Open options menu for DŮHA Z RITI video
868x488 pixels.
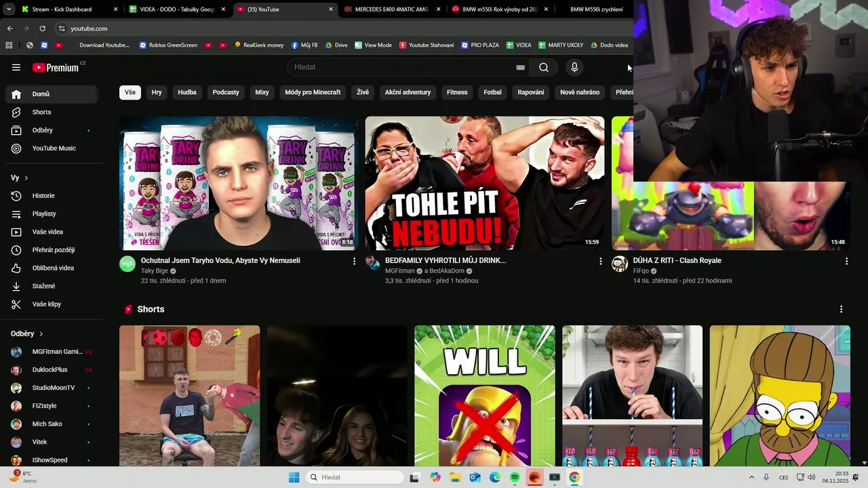846,261
